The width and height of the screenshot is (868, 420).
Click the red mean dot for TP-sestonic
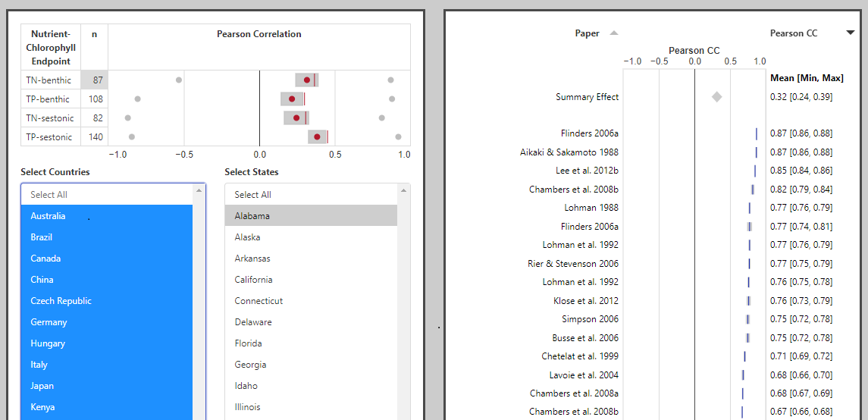point(317,136)
